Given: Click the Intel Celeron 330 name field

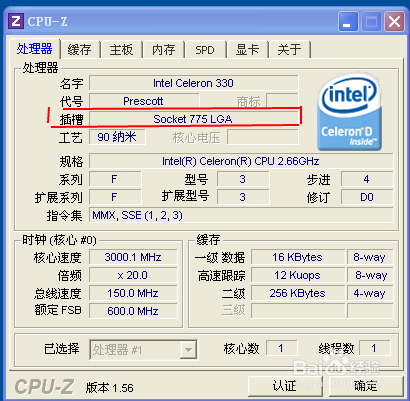Looking at the screenshot, I should (194, 83).
